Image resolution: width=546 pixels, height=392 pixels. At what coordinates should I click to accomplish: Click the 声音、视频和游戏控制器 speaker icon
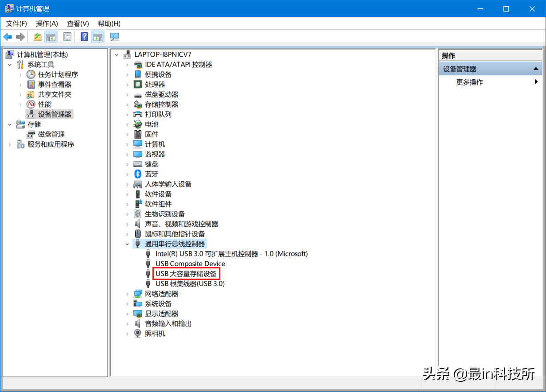pos(138,224)
